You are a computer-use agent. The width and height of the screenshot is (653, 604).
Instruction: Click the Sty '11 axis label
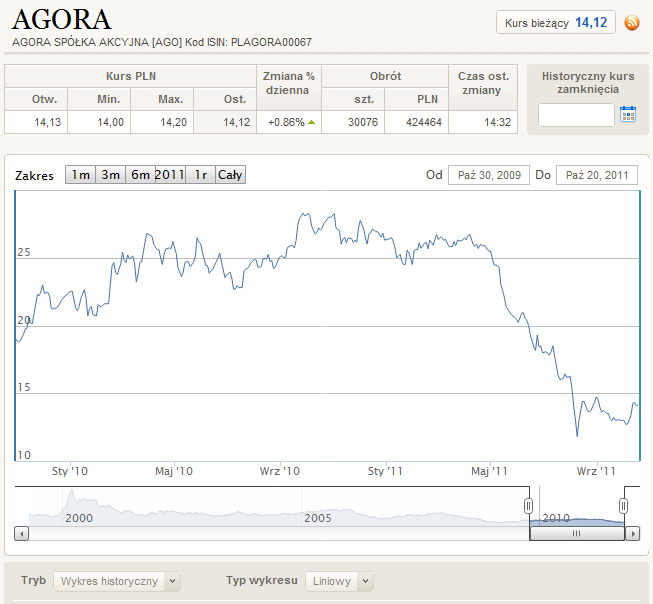click(385, 471)
